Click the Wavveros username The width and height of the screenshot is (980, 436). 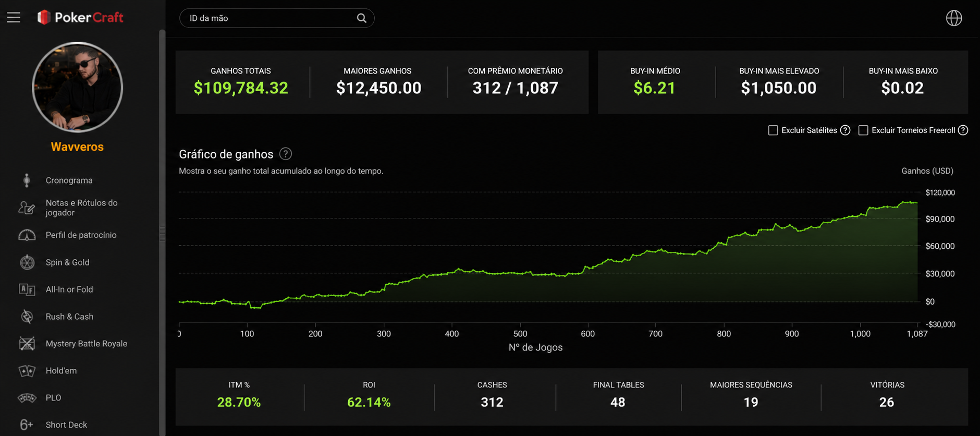[x=77, y=147]
